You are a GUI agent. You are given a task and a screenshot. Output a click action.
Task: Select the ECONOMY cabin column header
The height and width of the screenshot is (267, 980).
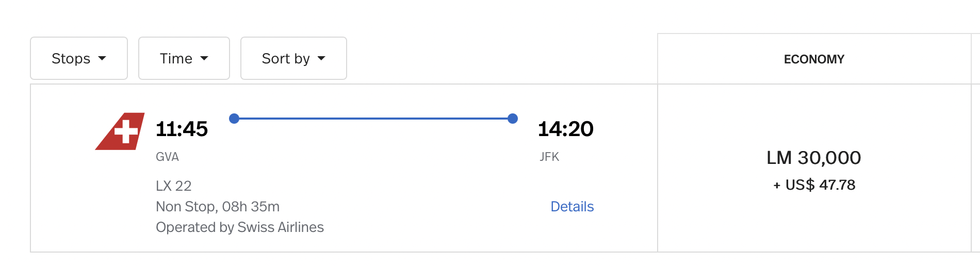pyautogui.click(x=814, y=59)
